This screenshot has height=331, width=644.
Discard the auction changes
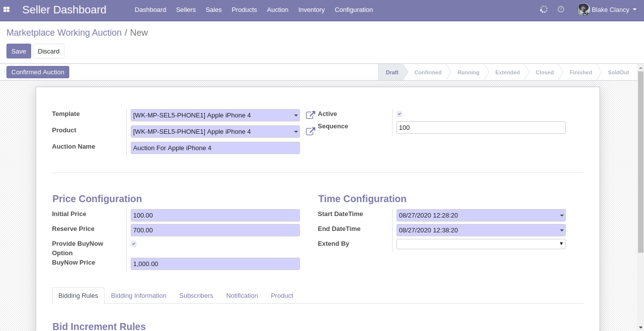(x=49, y=52)
